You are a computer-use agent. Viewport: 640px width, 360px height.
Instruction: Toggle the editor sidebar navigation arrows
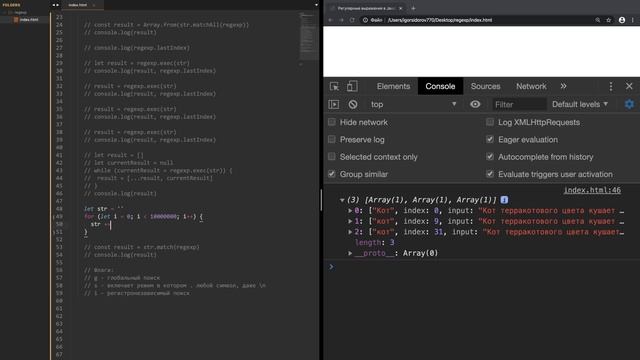pos(56,5)
